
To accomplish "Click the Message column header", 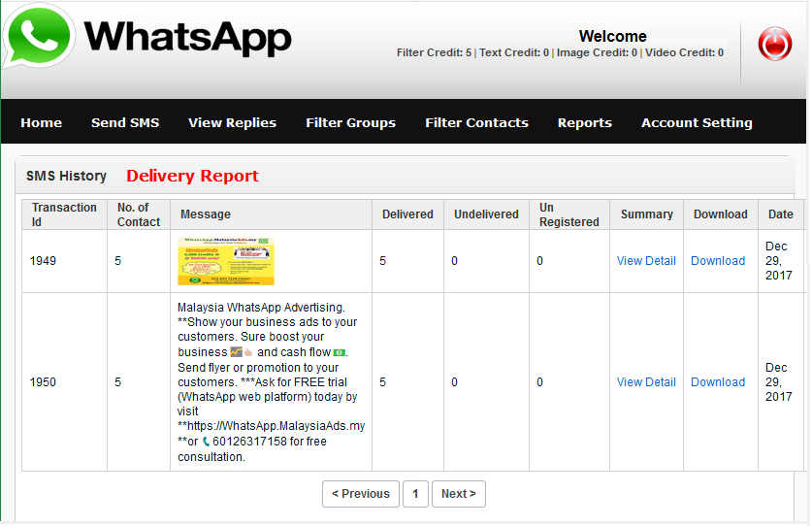I will 271,214.
